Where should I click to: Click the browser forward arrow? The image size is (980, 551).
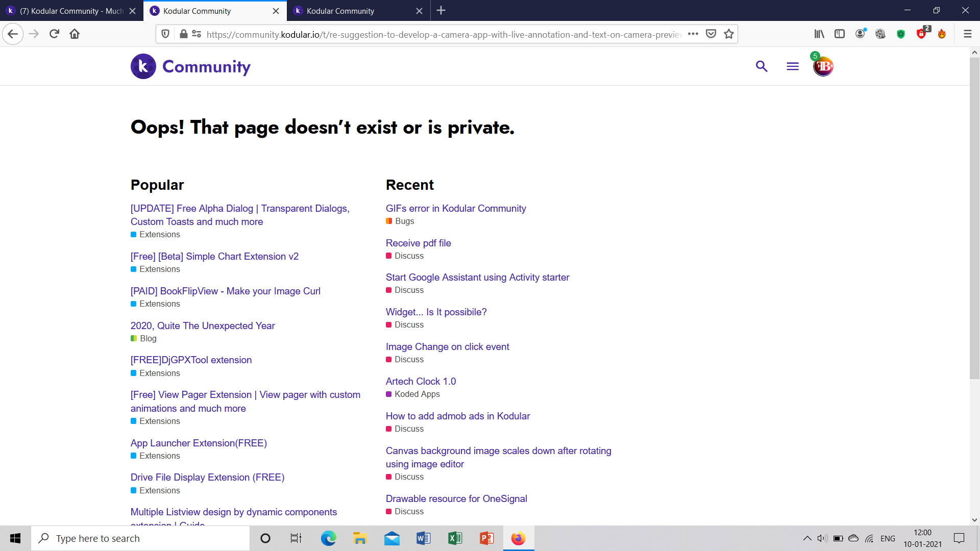coord(34,34)
